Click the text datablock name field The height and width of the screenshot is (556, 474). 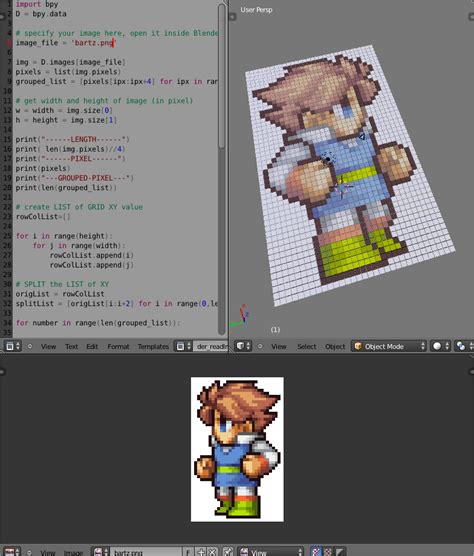click(x=210, y=346)
